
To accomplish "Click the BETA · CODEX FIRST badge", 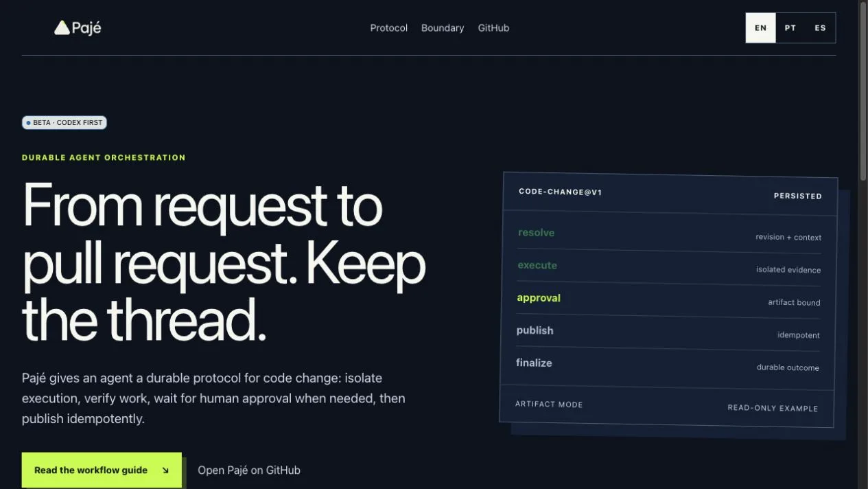I will click(x=64, y=123).
